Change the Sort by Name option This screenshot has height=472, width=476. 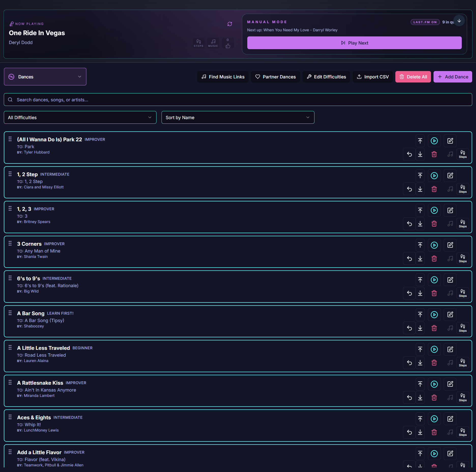coord(238,117)
